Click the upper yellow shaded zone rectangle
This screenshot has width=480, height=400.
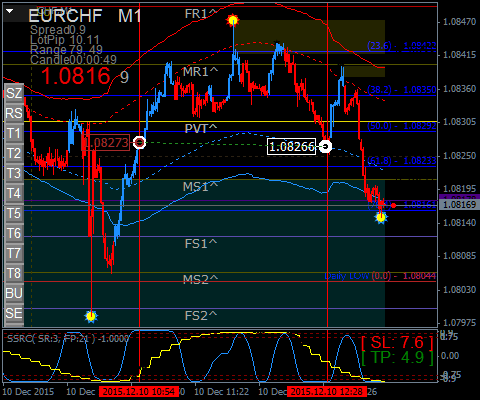pyautogui.click(x=310, y=37)
